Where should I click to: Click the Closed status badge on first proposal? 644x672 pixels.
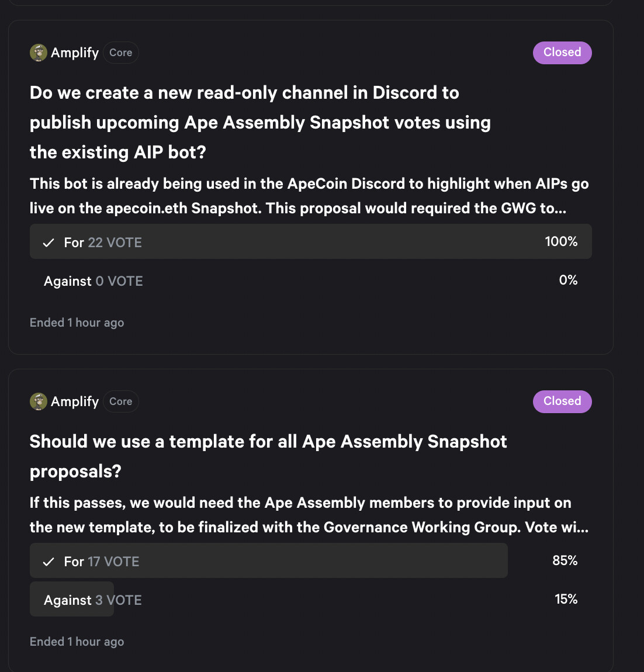[562, 53]
